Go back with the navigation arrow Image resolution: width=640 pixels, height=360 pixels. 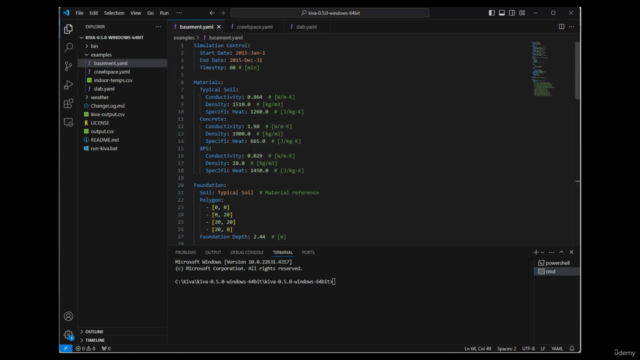(x=212, y=13)
